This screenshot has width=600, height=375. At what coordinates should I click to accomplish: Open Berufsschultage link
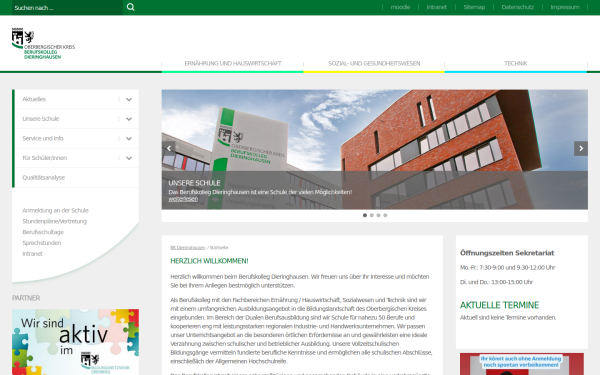coord(43,232)
